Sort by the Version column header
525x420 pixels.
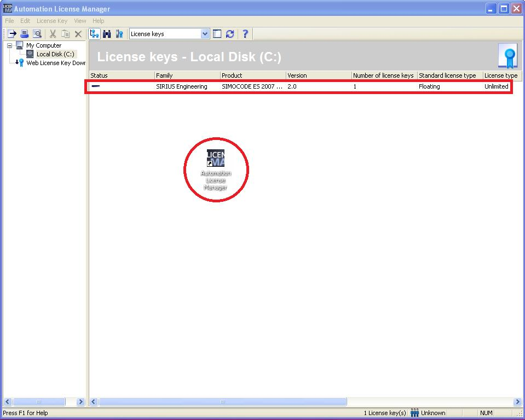[x=319, y=75]
